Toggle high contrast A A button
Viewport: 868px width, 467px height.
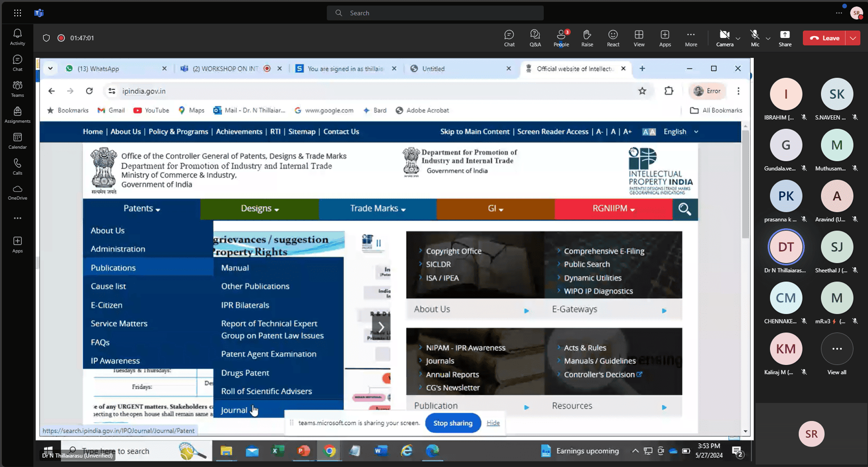point(648,132)
